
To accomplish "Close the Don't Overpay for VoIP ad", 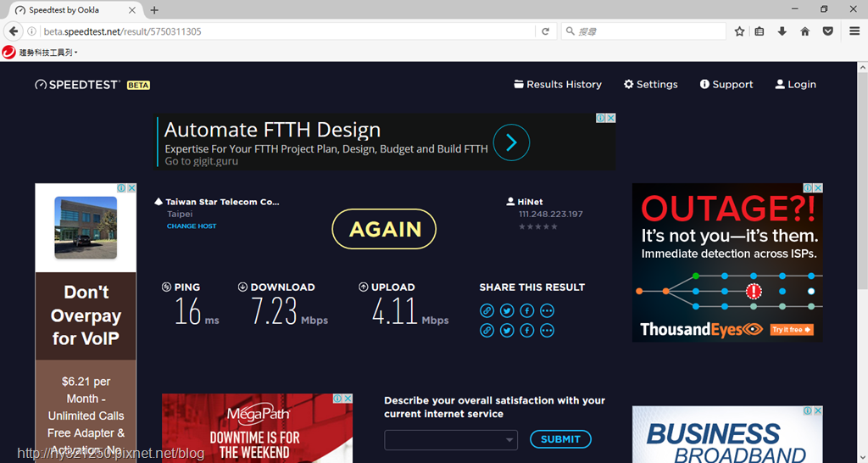I will pyautogui.click(x=131, y=188).
